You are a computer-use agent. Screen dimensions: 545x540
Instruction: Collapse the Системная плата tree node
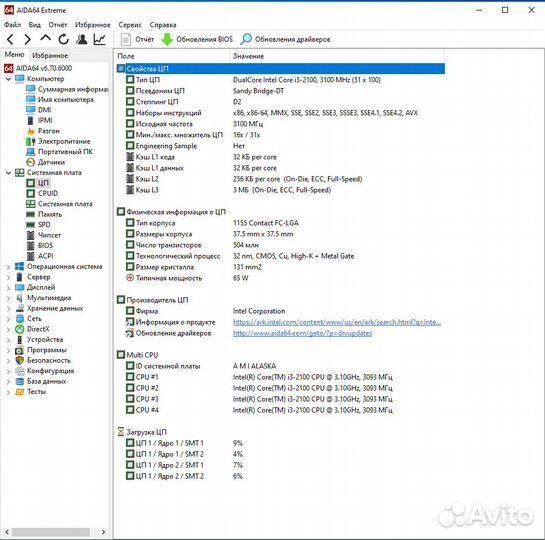click(x=8, y=173)
